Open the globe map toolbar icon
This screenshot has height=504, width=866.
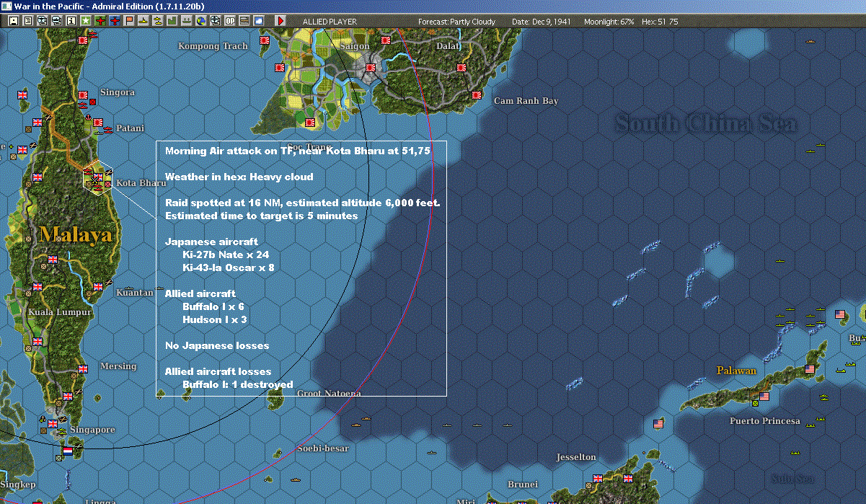200,21
